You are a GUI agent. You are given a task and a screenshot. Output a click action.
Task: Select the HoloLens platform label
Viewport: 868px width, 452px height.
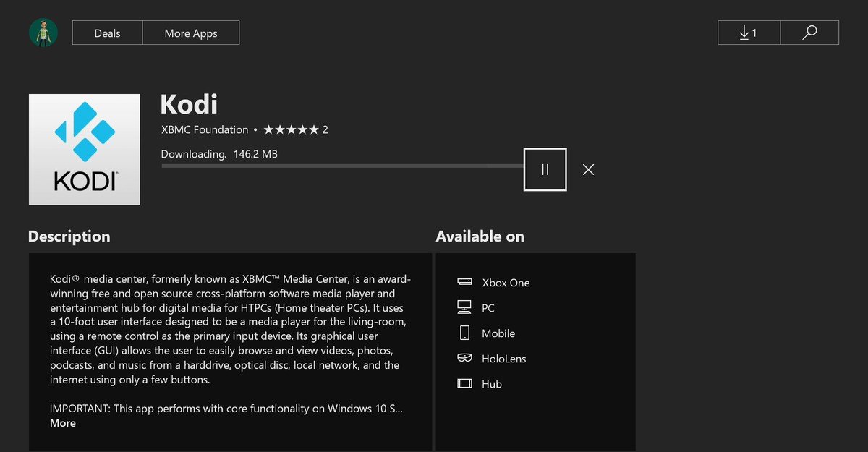tap(504, 359)
